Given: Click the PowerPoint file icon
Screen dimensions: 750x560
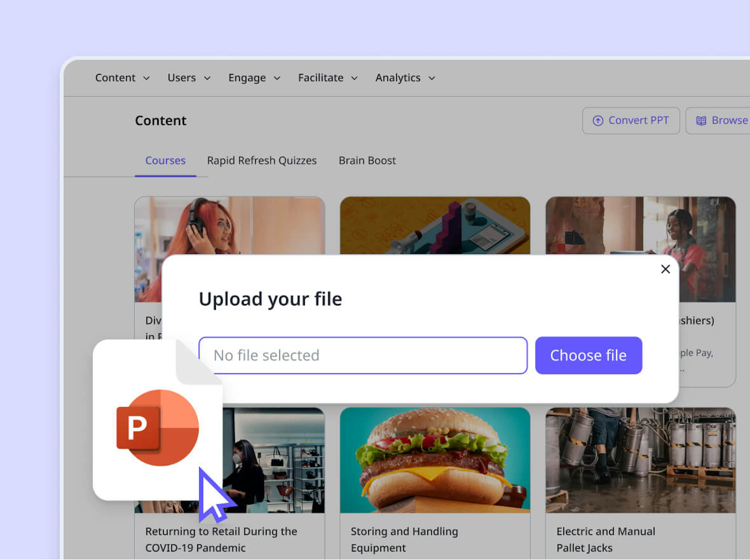Looking at the screenshot, I should pos(158,420).
